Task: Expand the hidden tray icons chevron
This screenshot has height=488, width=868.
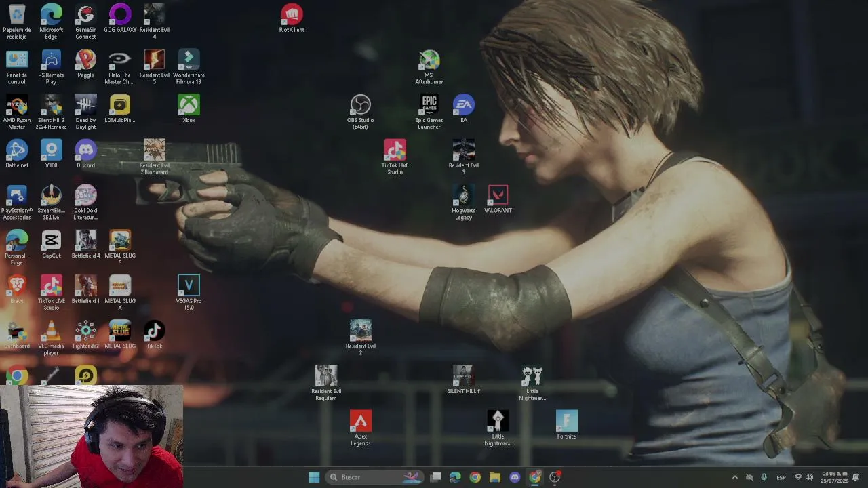Action: (x=734, y=477)
